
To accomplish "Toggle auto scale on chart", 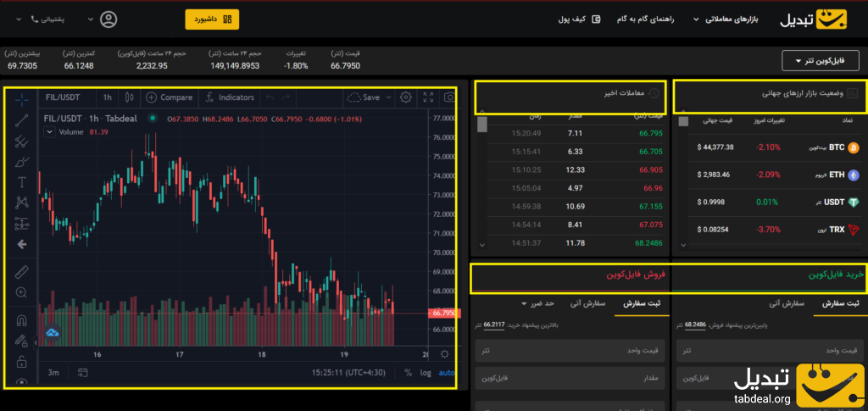I will (446, 372).
